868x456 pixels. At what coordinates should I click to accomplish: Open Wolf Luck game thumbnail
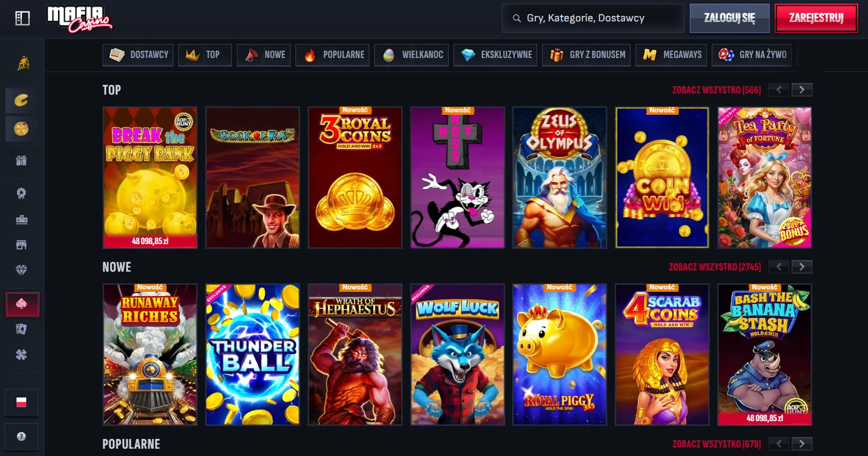pos(458,355)
